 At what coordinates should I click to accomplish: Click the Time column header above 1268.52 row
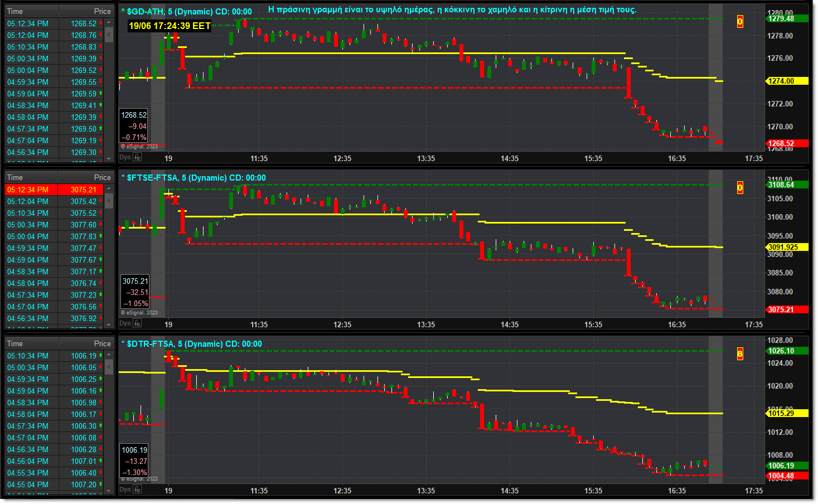tap(32, 11)
